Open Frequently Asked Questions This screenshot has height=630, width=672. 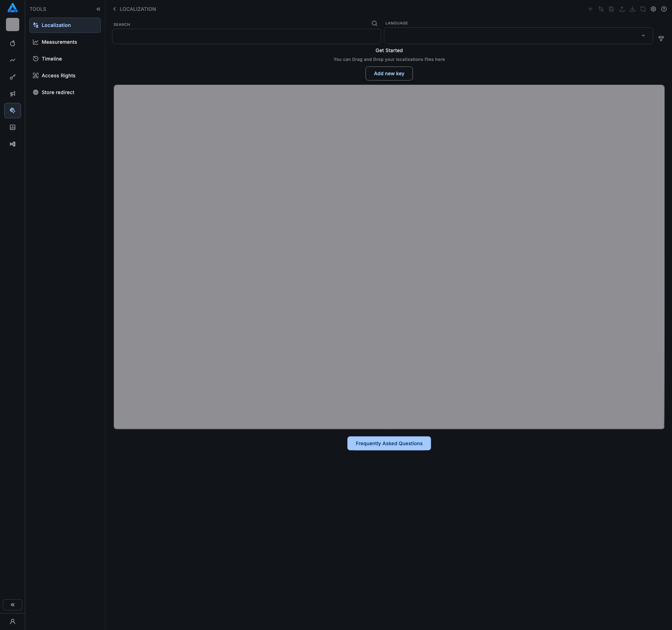pyautogui.click(x=389, y=443)
